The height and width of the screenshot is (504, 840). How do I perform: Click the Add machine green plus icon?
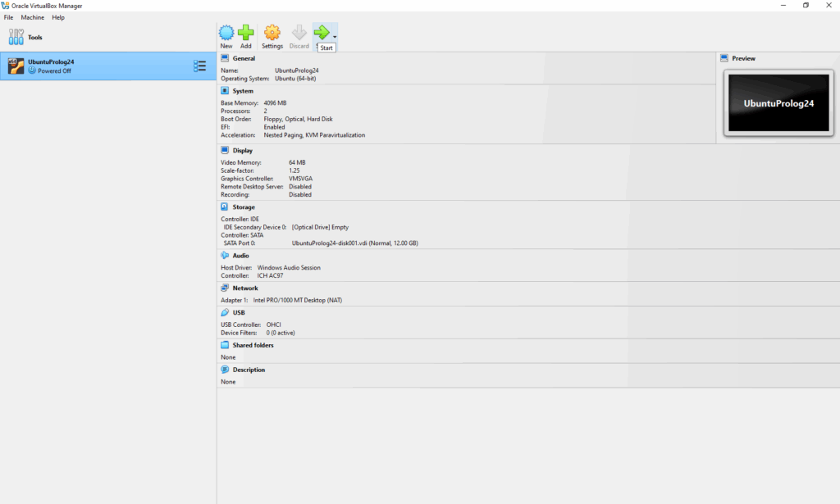coord(246,33)
